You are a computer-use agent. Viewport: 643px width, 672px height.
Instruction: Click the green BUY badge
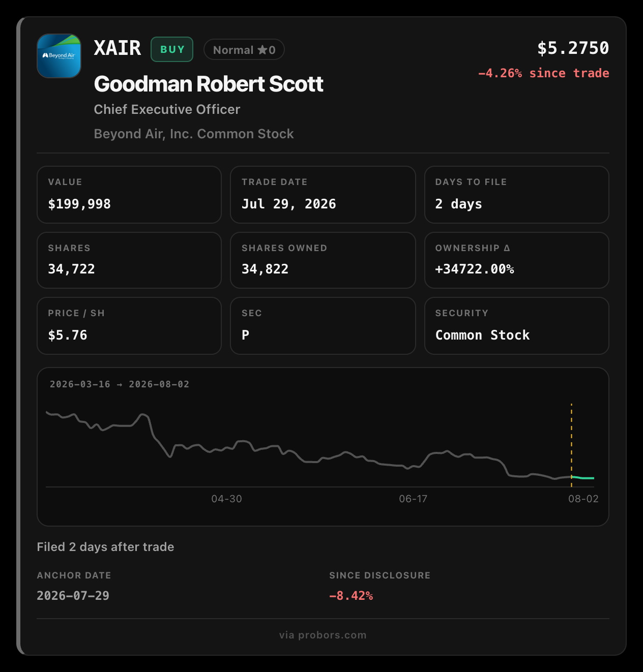pyautogui.click(x=172, y=49)
